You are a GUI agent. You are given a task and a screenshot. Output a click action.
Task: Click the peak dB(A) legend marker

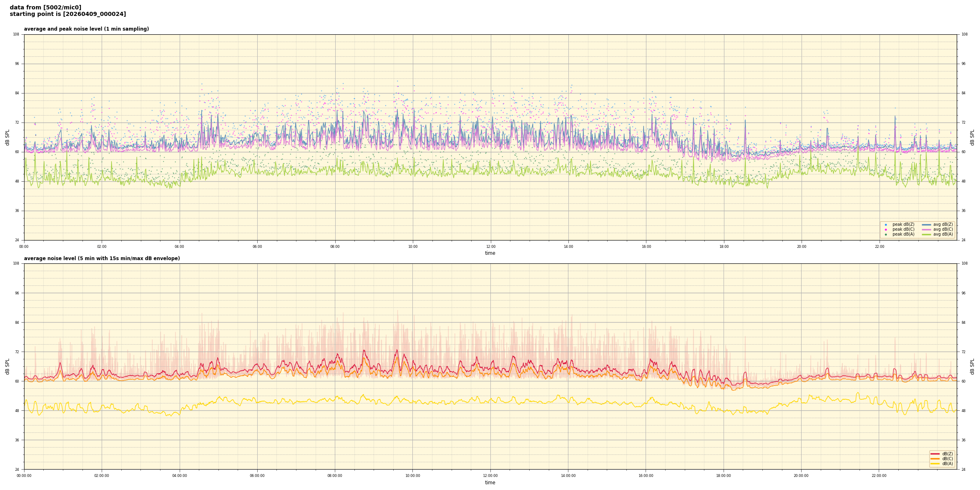pyautogui.click(x=886, y=234)
